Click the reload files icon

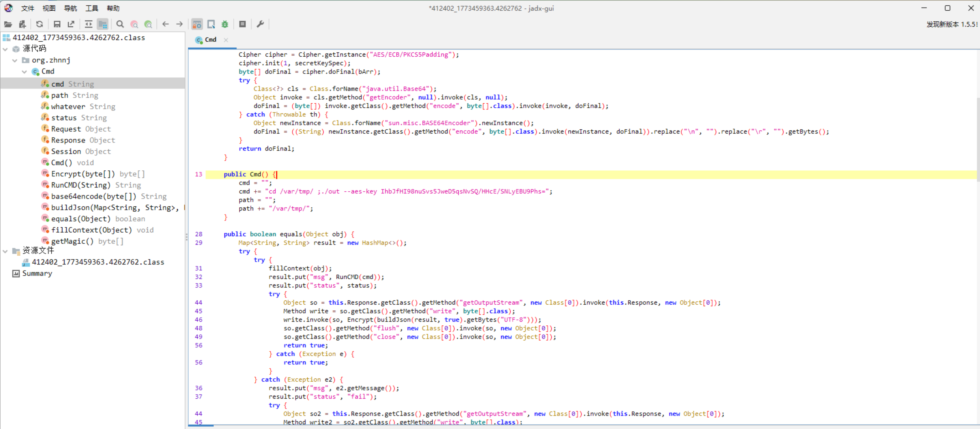(x=40, y=24)
